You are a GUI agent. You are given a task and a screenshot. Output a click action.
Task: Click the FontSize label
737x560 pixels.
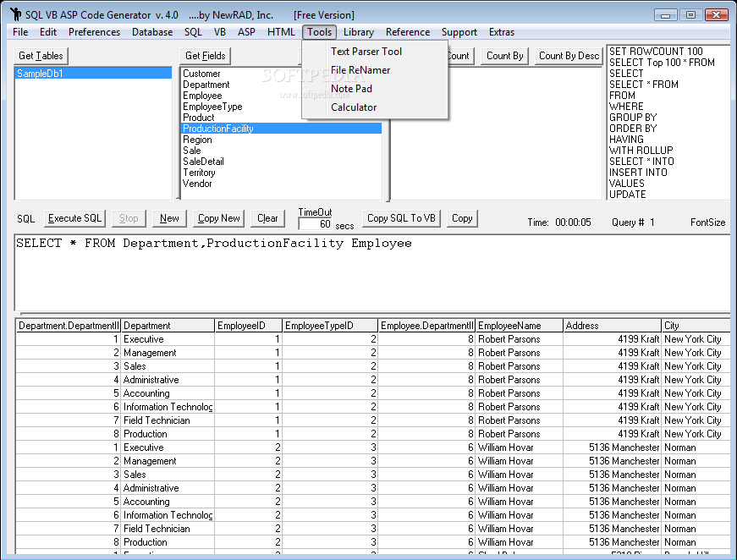click(x=708, y=222)
